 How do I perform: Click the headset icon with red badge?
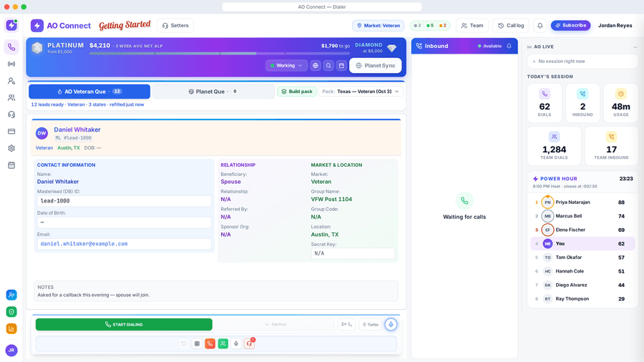(249, 343)
